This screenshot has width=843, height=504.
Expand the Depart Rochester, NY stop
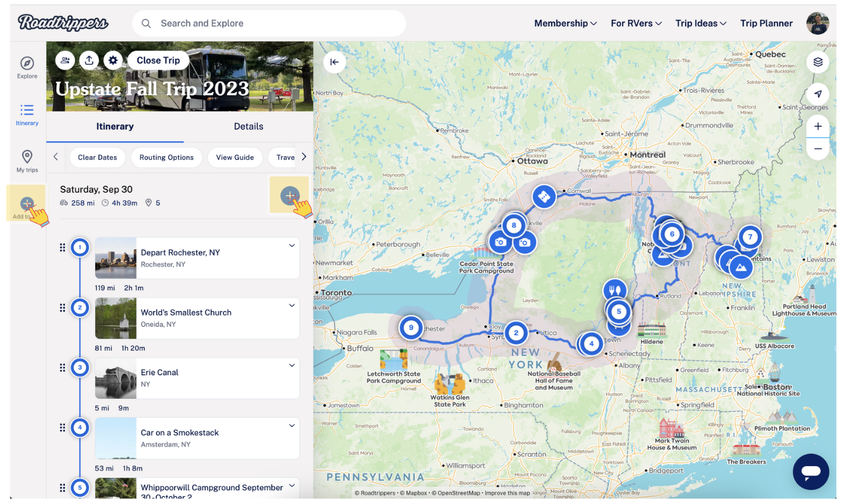(x=291, y=246)
